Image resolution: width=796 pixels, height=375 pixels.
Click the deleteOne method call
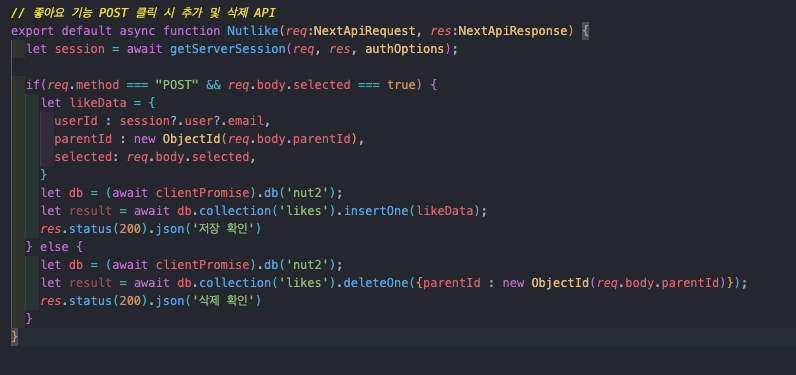[376, 283]
